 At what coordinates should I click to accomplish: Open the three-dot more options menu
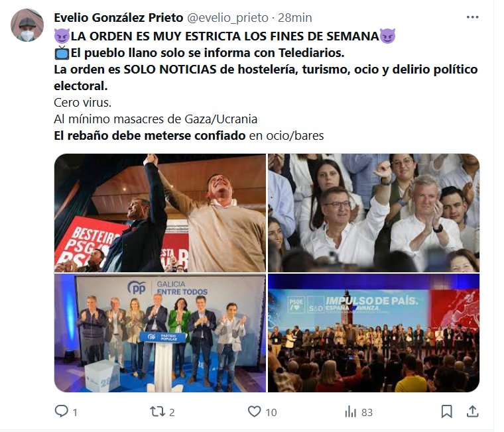pyautogui.click(x=472, y=17)
